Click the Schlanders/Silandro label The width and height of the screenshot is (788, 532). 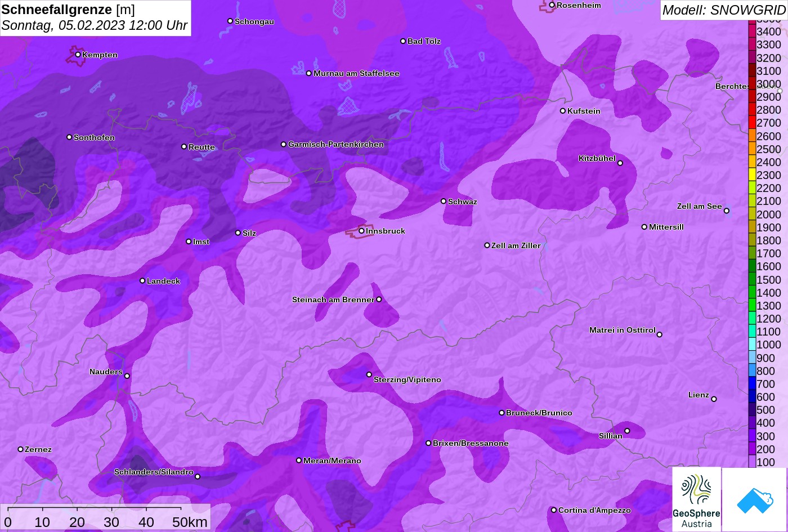tap(154, 472)
